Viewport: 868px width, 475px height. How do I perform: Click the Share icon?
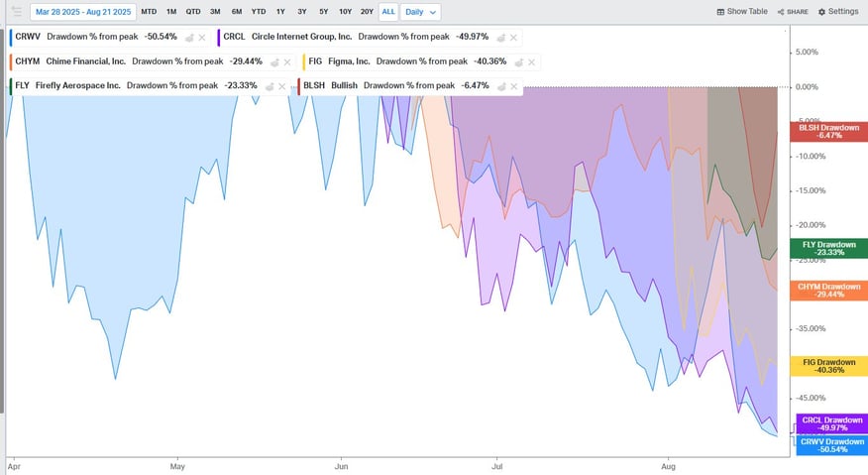(x=793, y=12)
